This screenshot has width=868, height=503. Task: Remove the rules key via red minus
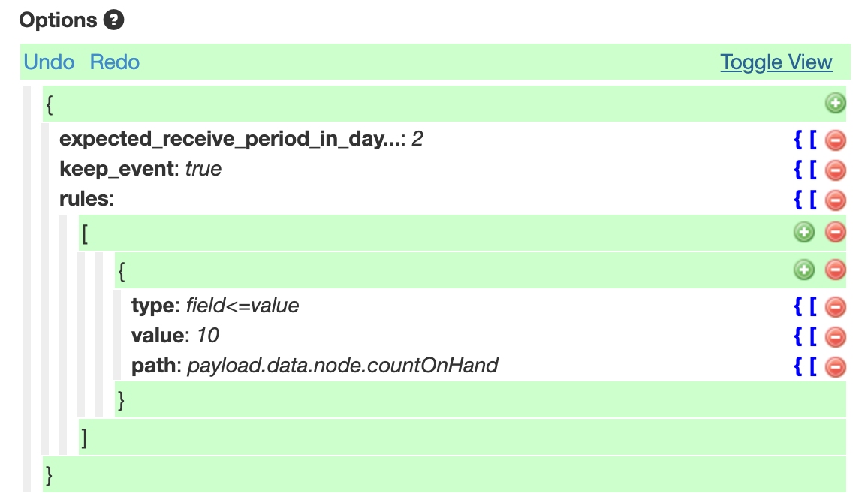(836, 200)
